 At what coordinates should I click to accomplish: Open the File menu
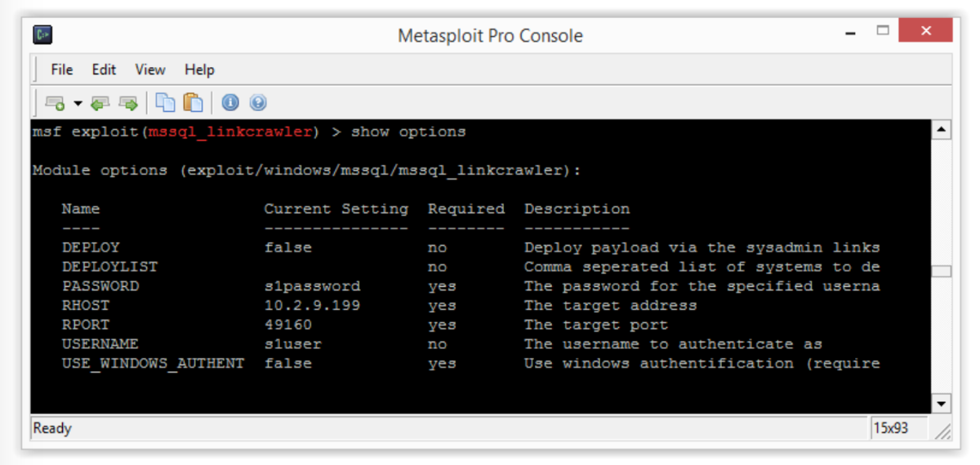(61, 69)
